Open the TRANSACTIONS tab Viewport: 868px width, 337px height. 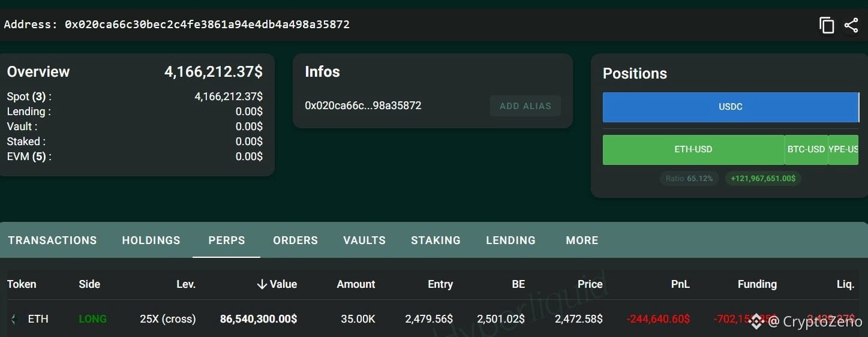point(52,240)
